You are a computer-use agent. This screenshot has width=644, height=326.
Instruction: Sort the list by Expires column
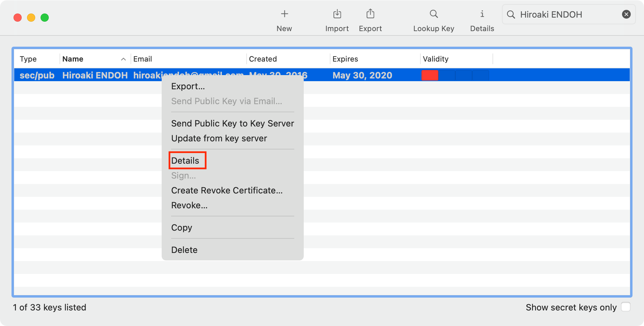[345, 59]
